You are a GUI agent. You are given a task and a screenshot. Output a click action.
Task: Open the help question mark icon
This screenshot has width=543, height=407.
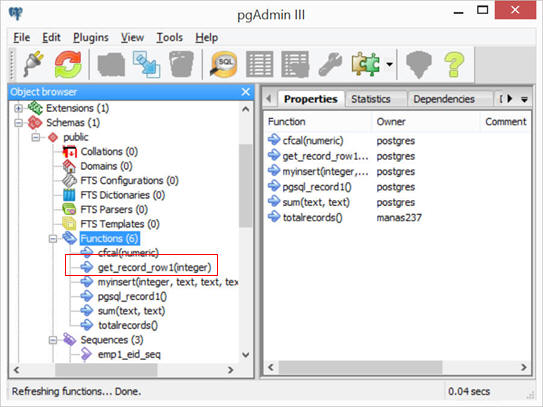point(454,64)
